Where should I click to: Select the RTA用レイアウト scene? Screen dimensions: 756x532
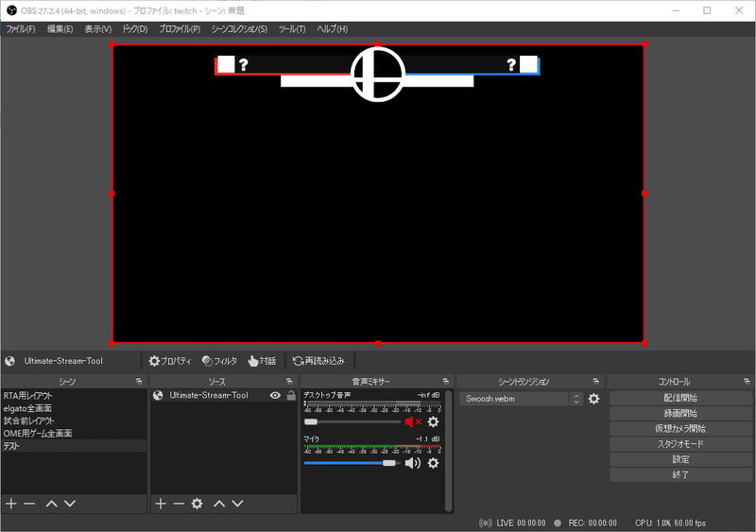(74, 396)
